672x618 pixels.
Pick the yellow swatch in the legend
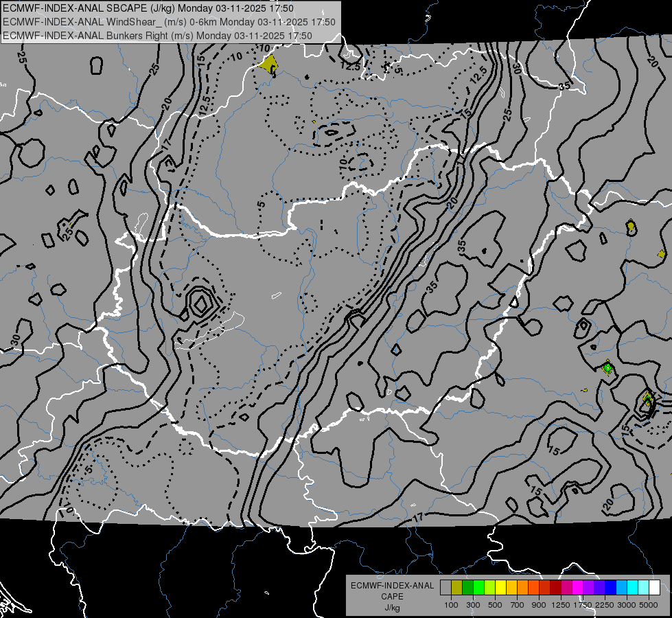click(x=500, y=587)
